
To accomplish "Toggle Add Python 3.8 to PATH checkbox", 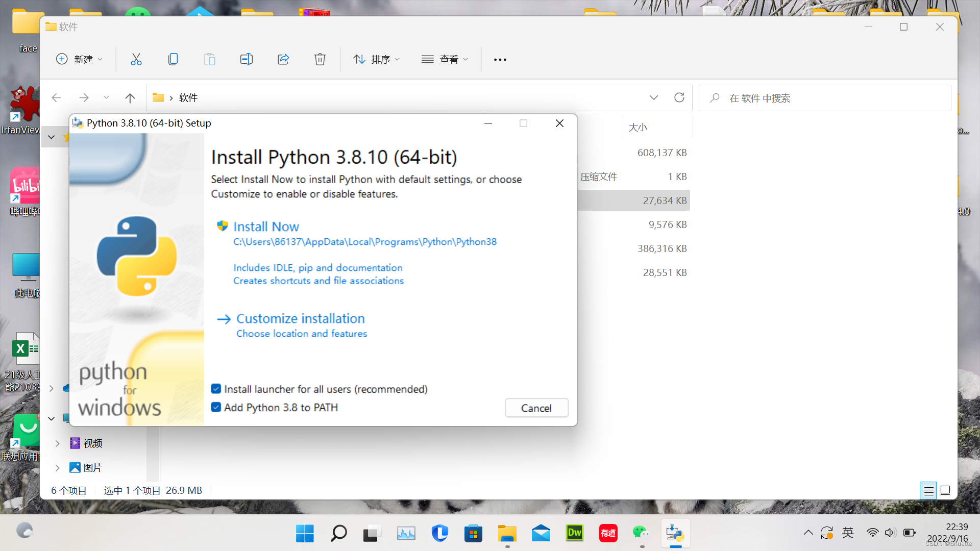I will (x=216, y=407).
